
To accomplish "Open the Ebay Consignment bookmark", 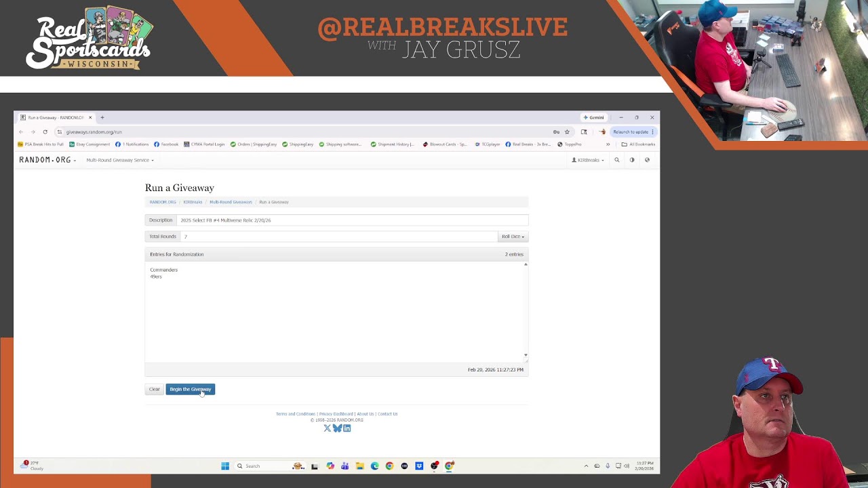I will pyautogui.click(x=90, y=144).
